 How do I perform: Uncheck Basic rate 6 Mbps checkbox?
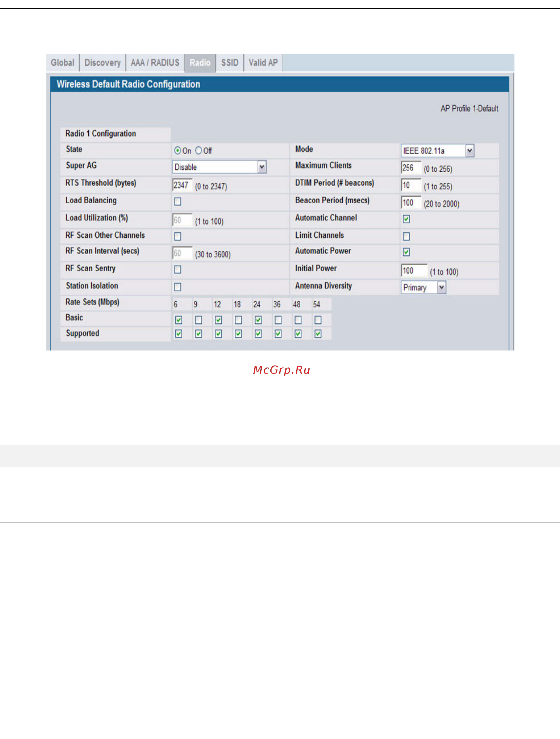coord(179,320)
